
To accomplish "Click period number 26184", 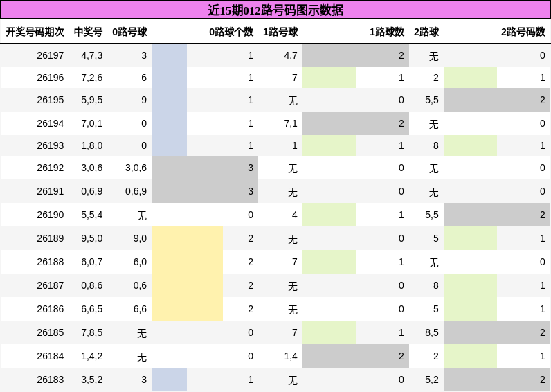I will [x=51, y=356].
